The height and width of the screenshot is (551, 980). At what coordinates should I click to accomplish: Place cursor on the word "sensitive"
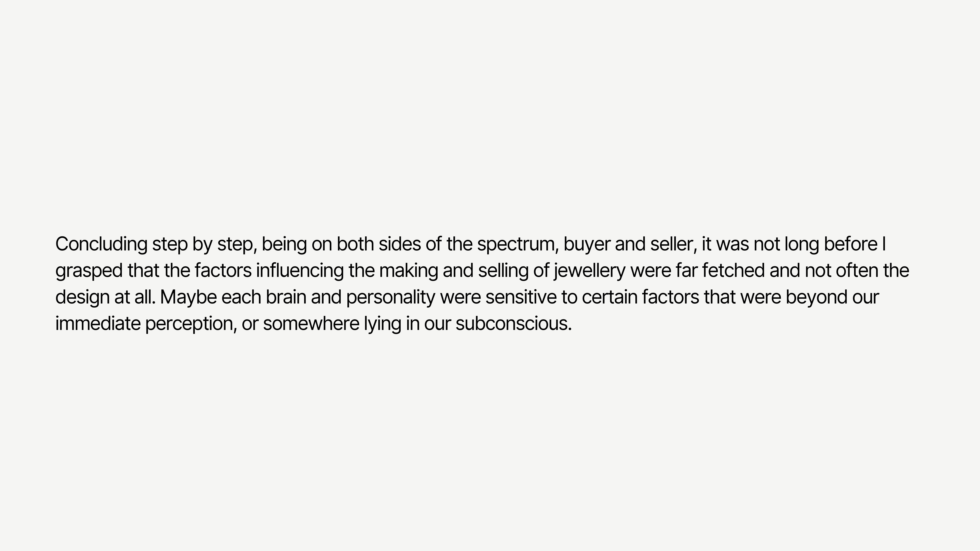[521, 297]
